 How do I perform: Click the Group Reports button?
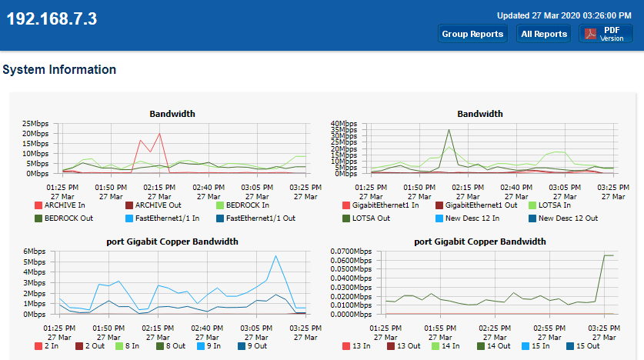coord(472,34)
